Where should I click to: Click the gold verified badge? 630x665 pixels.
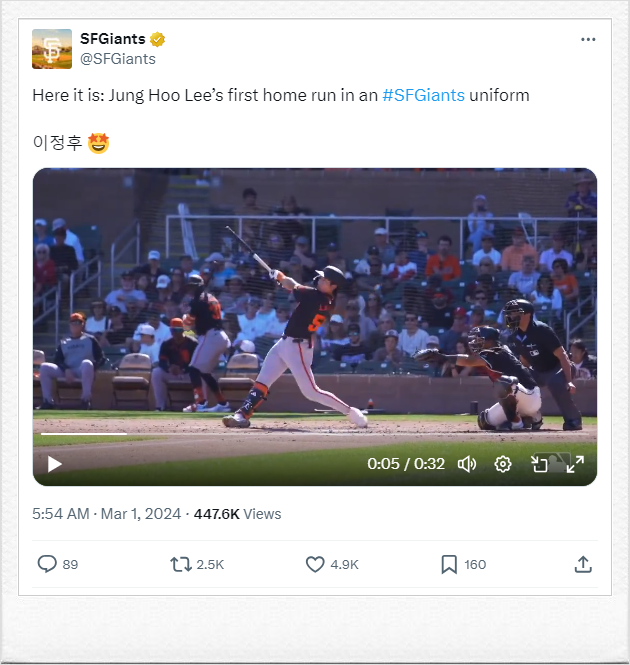click(157, 39)
